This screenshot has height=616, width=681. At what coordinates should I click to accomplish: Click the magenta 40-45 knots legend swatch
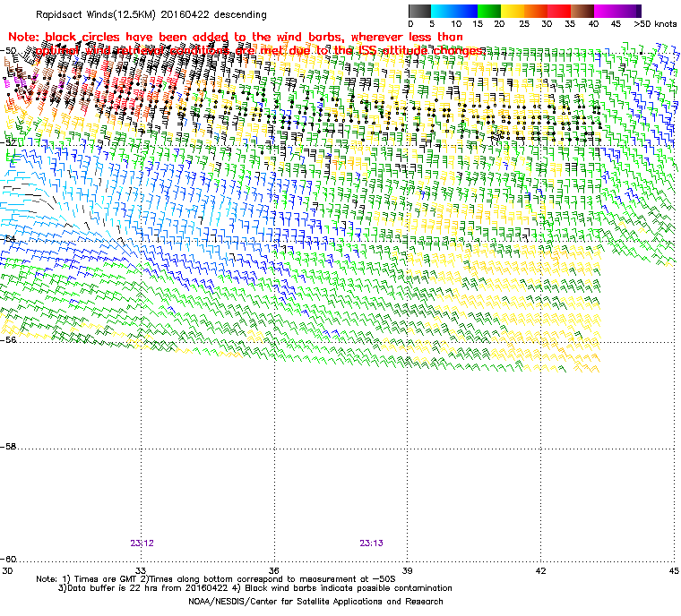point(606,11)
